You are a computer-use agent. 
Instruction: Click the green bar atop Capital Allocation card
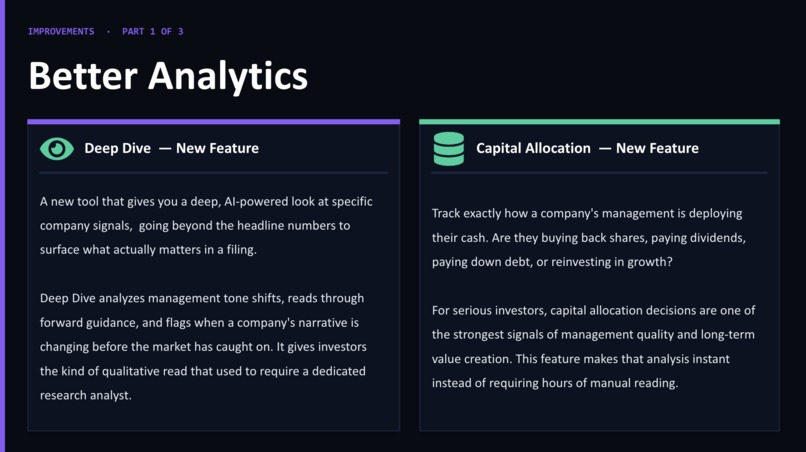coord(599,122)
